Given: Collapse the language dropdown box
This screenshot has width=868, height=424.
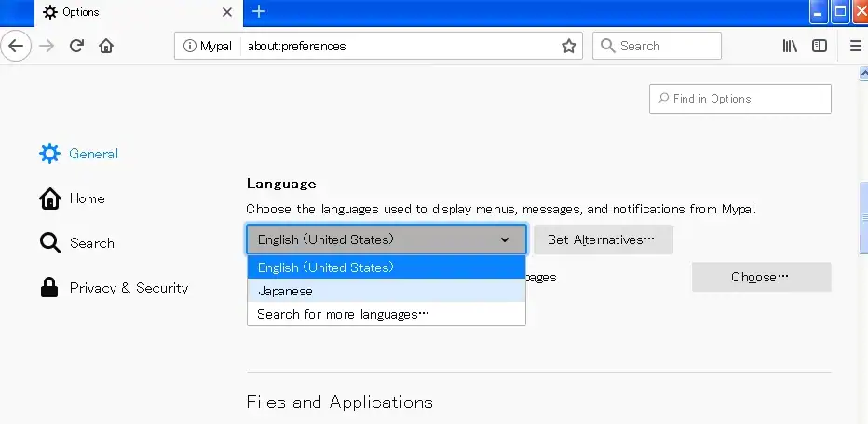Looking at the screenshot, I should 386,239.
